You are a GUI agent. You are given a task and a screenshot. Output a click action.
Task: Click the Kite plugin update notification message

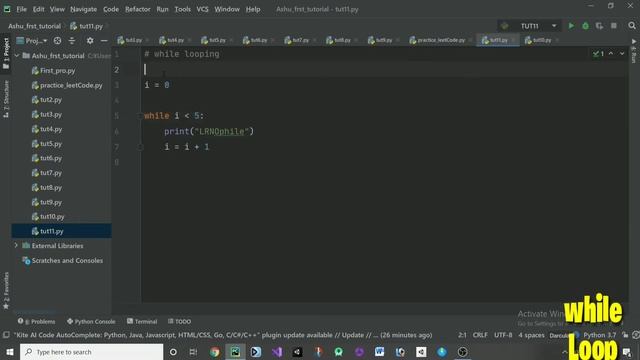[x=223, y=335]
